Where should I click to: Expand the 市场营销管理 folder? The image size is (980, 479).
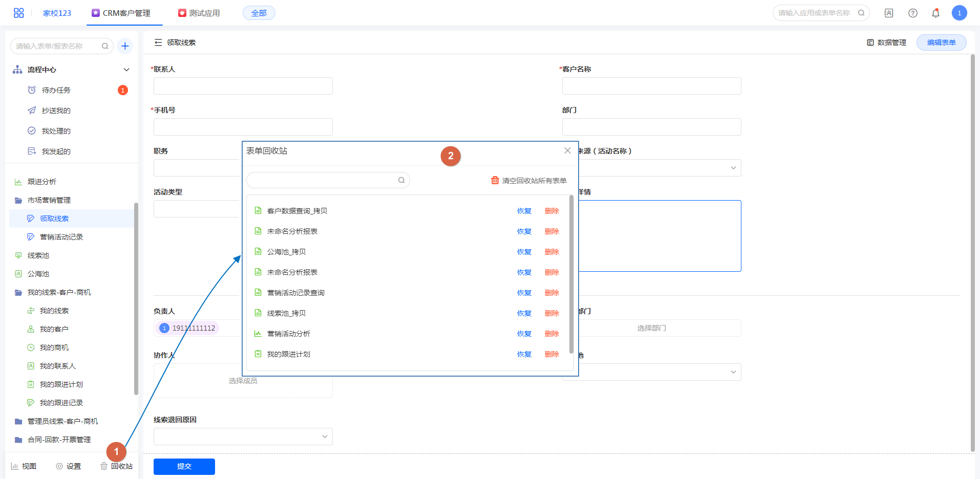tap(49, 200)
